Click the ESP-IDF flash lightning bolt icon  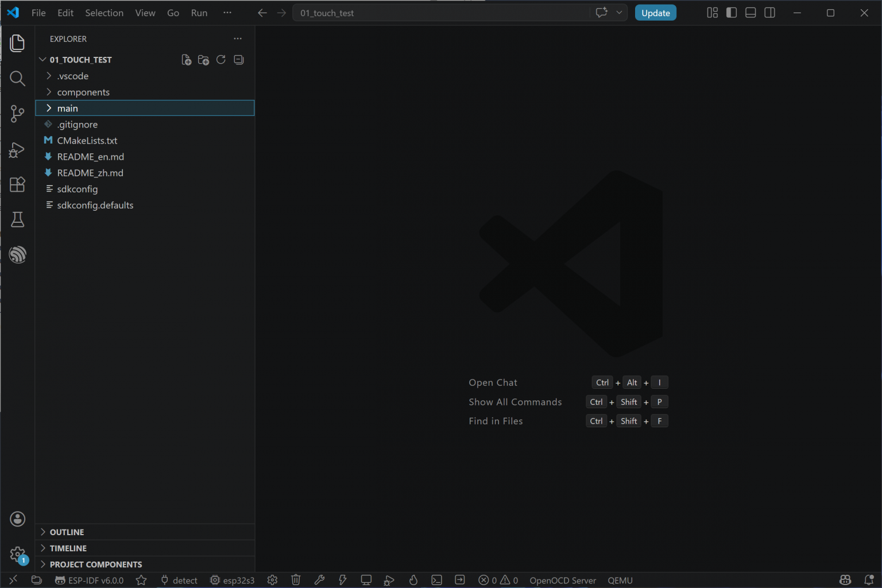[343, 580]
